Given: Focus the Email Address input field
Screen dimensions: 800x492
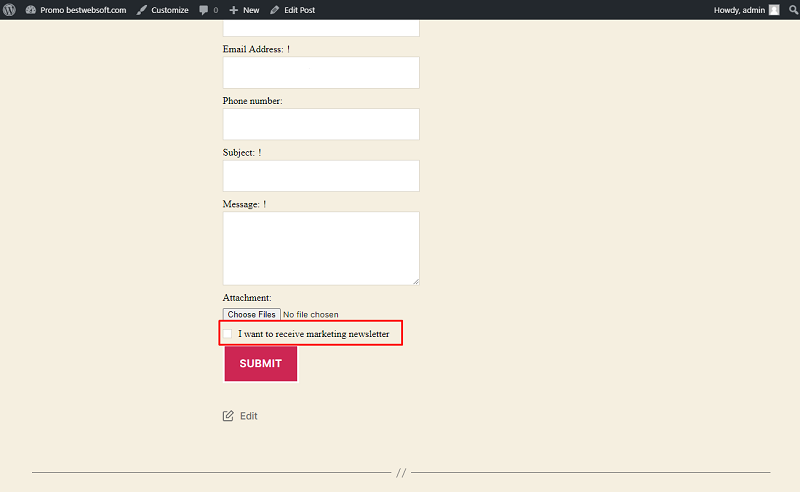Looking at the screenshot, I should tap(321, 72).
